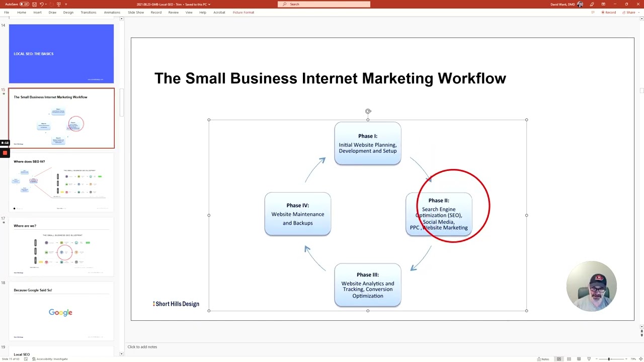Expand the file name dropdown in title bar
The width and height of the screenshot is (644, 362).
coord(209,4)
